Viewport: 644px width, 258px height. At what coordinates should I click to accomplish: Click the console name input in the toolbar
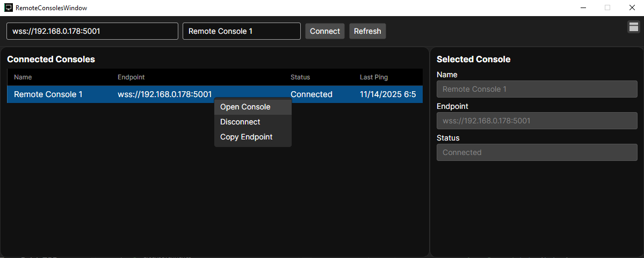[241, 31]
